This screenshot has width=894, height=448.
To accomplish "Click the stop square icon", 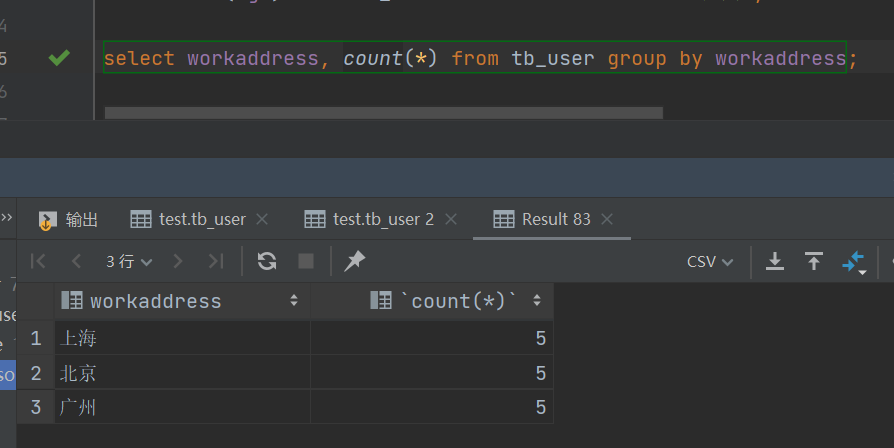I will tap(306, 261).
